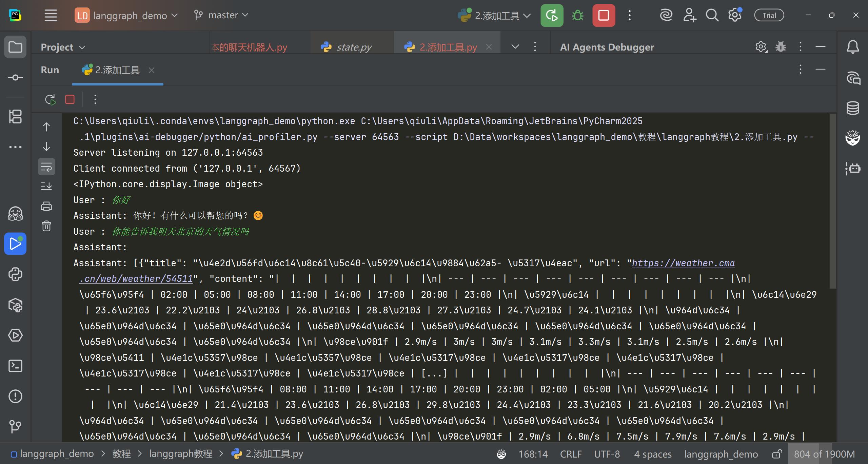Click the Debug bug icon

577,15
